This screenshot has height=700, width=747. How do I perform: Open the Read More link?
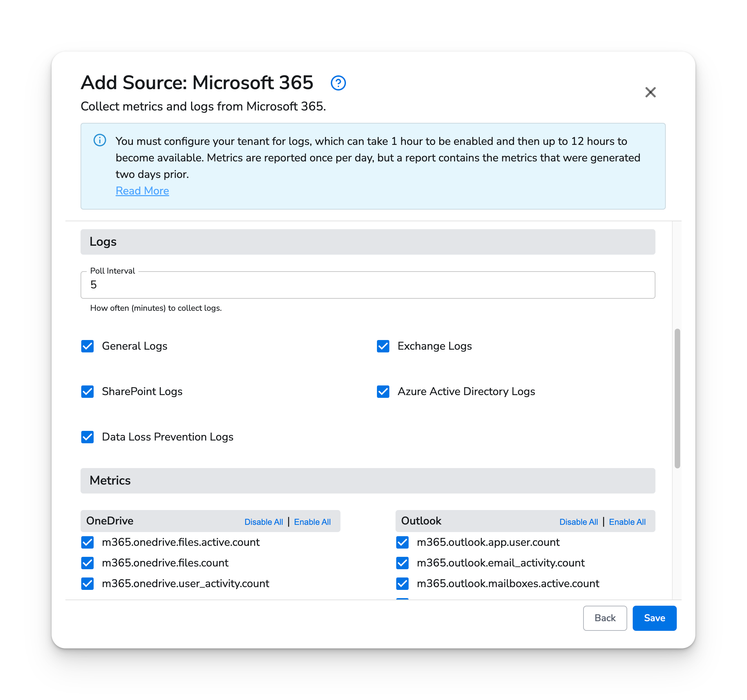(x=143, y=191)
